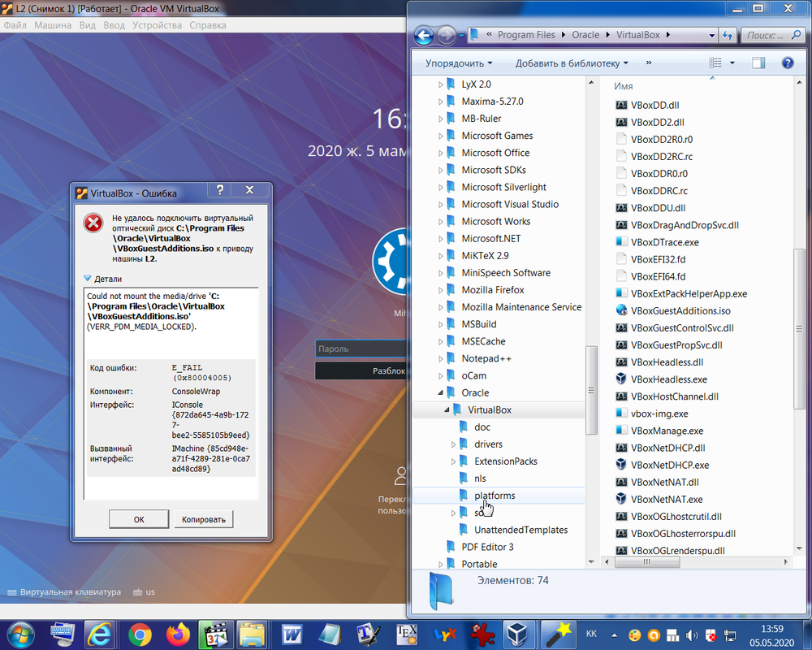Open Добавить в библиотеку dropdown
Image resolution: width=812 pixels, height=650 pixels.
click(x=572, y=63)
